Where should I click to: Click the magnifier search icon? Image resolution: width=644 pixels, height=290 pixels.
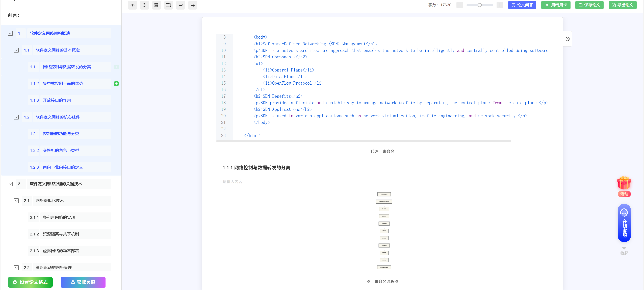click(144, 5)
